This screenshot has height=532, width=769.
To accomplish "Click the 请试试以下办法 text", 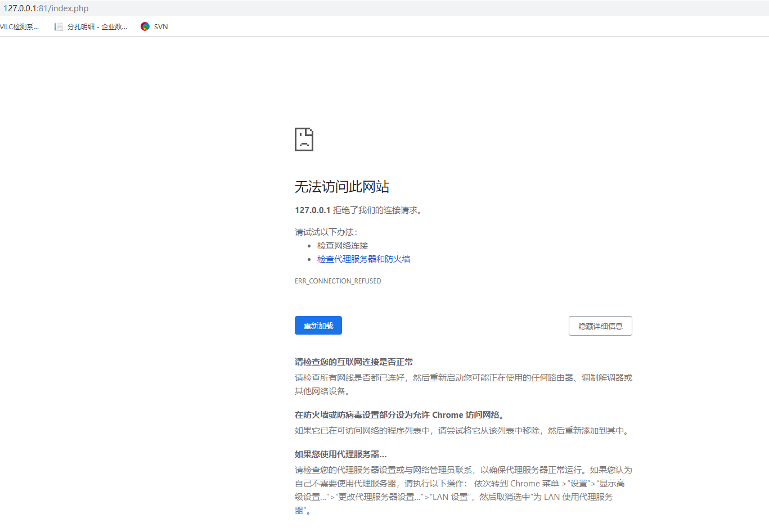I will pyautogui.click(x=326, y=232).
